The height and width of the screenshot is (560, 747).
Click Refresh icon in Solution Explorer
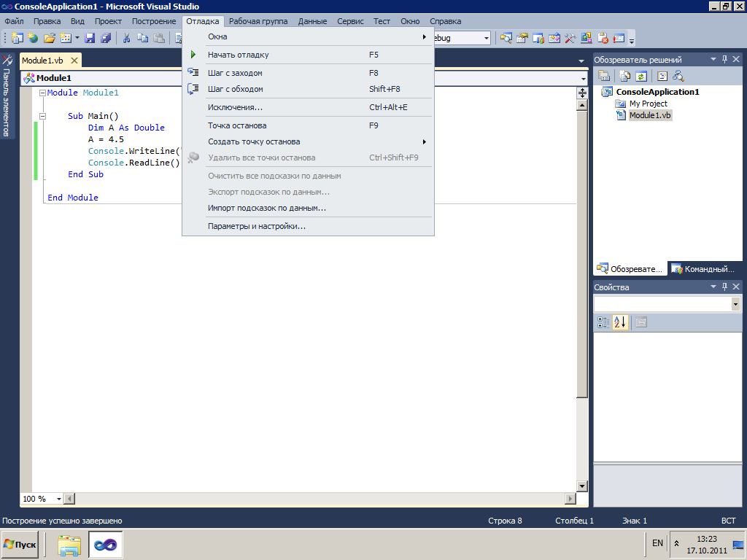coord(640,75)
